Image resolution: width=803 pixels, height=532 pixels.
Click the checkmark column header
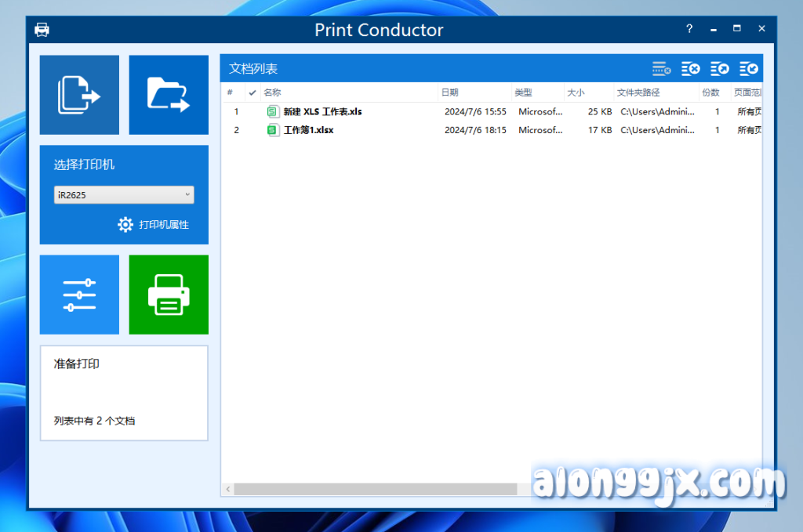252,92
